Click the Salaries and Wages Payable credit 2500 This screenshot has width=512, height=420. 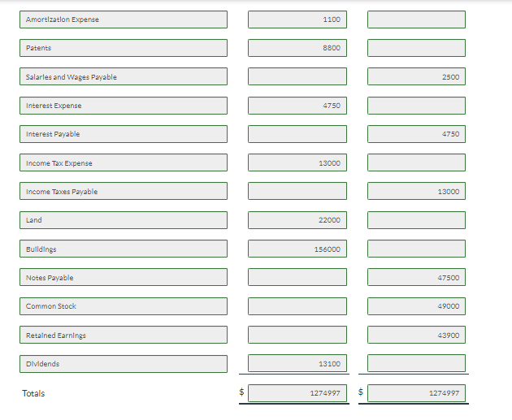[x=416, y=76]
